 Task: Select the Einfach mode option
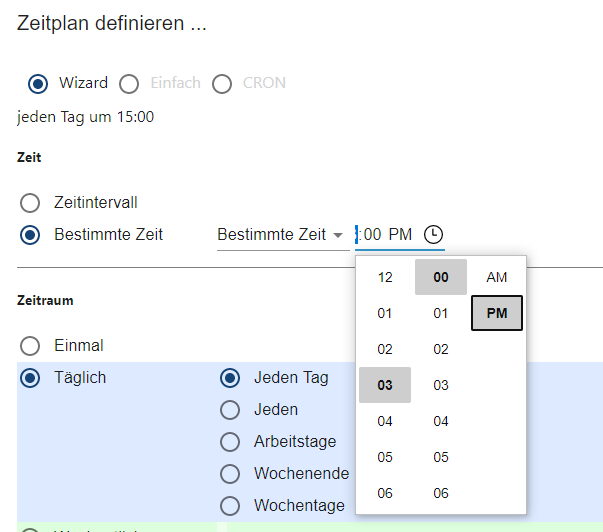click(129, 83)
